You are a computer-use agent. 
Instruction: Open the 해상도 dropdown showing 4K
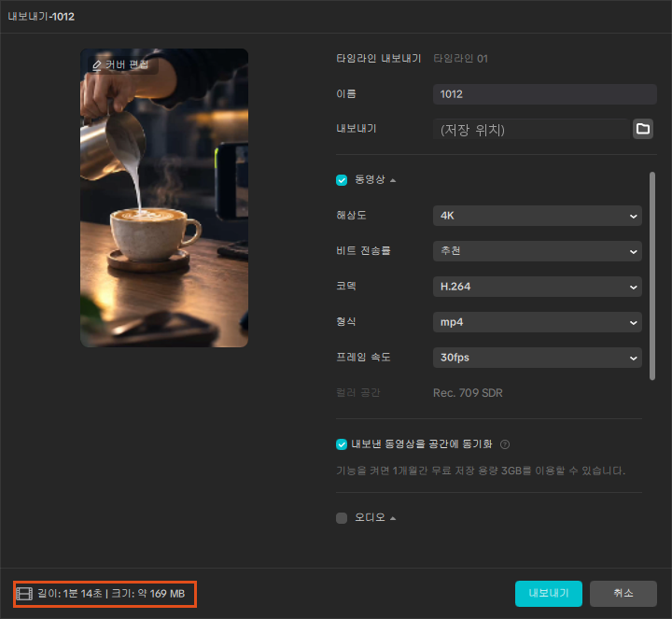[x=538, y=216]
